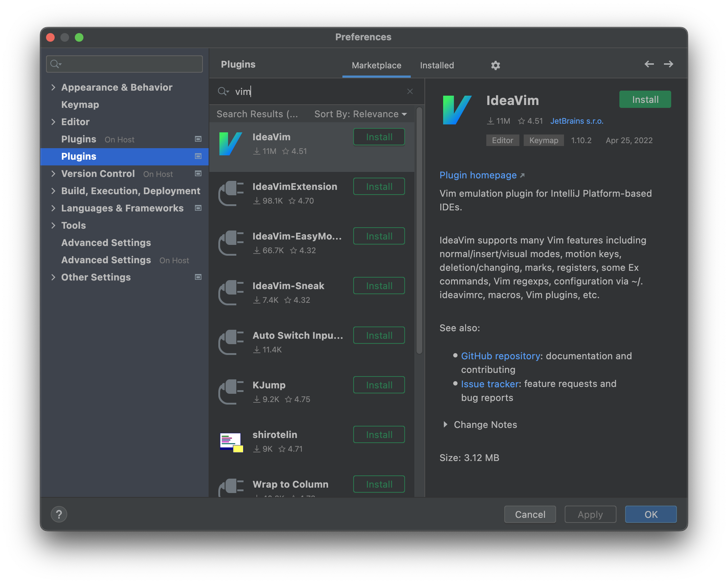The image size is (728, 584).
Task: Click the monitor icon next to Other Settings
Action: click(x=198, y=277)
